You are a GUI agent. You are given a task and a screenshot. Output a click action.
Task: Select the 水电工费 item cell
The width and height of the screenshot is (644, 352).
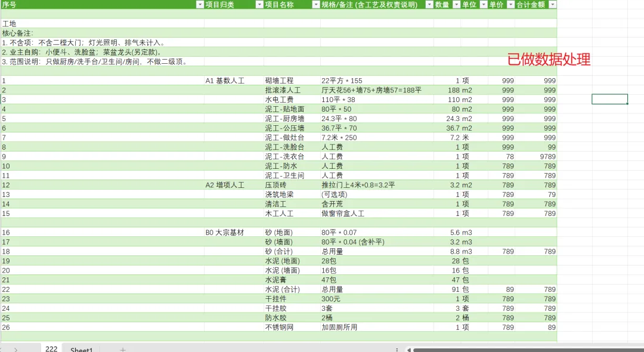point(292,100)
